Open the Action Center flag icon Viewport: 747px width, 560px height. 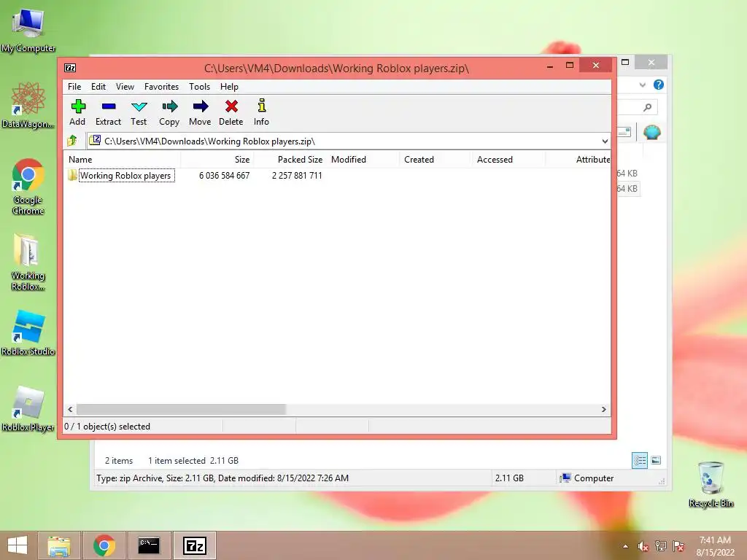678,546
